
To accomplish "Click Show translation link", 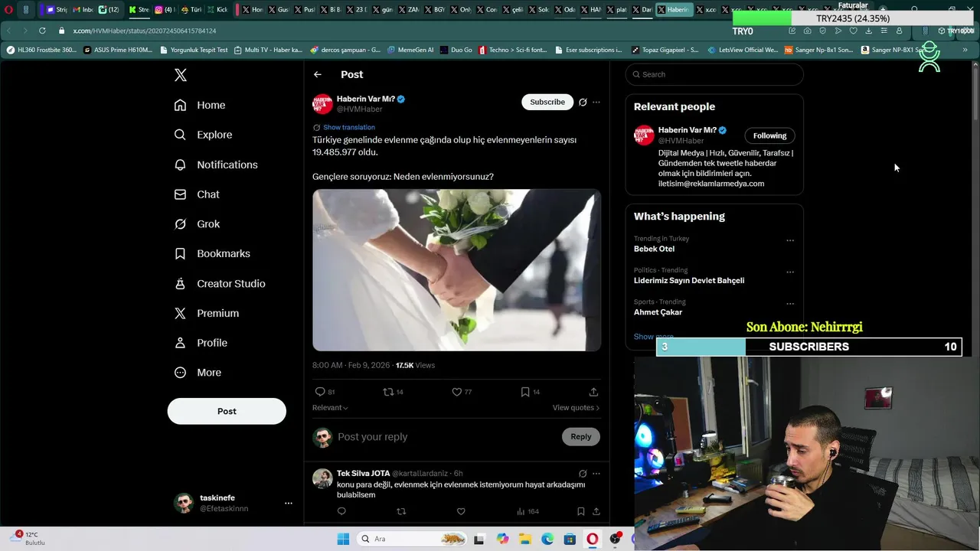I will point(349,127).
